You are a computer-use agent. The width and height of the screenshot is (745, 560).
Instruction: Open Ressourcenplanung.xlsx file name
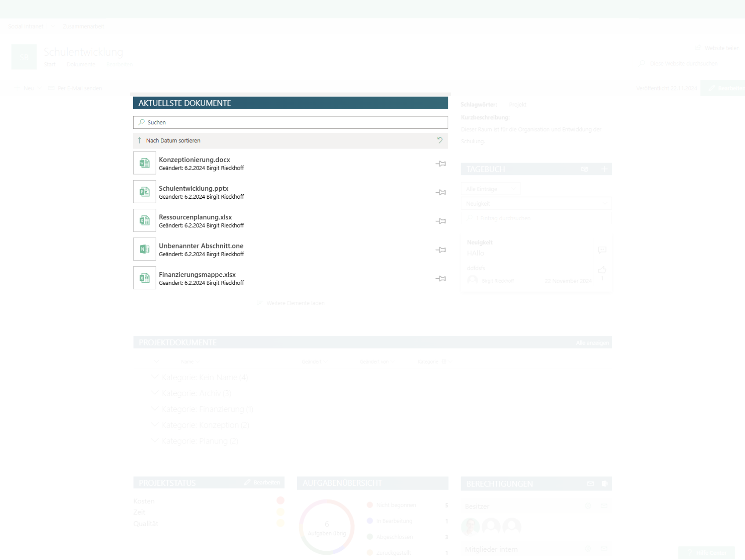click(x=195, y=217)
